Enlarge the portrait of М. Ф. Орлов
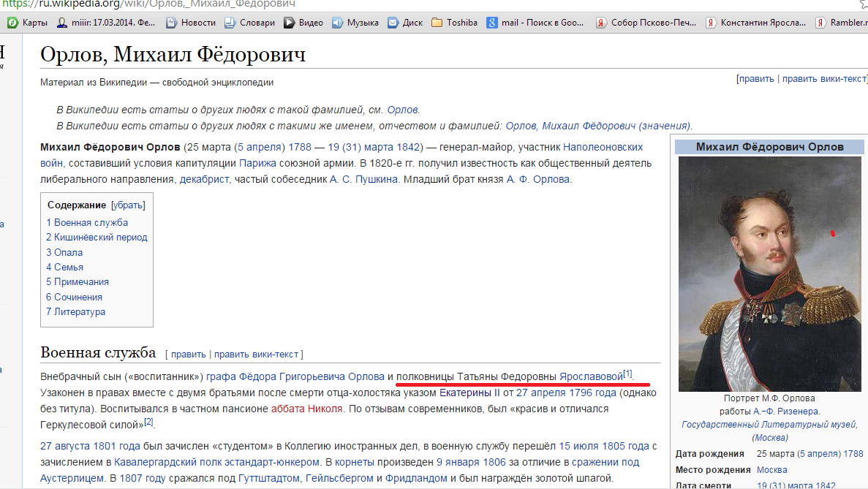The height and width of the screenshot is (489, 868). tap(770, 274)
